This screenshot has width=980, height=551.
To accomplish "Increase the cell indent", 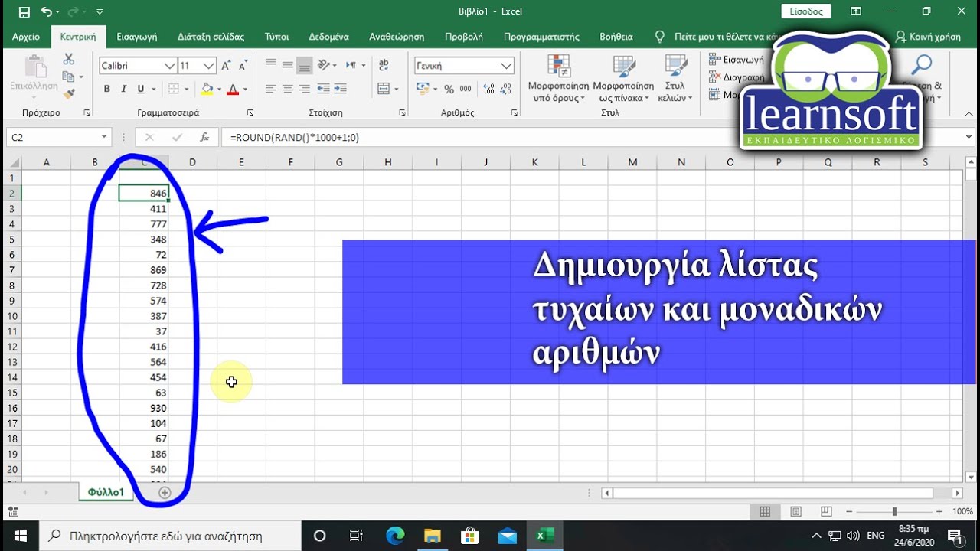I will click(341, 89).
